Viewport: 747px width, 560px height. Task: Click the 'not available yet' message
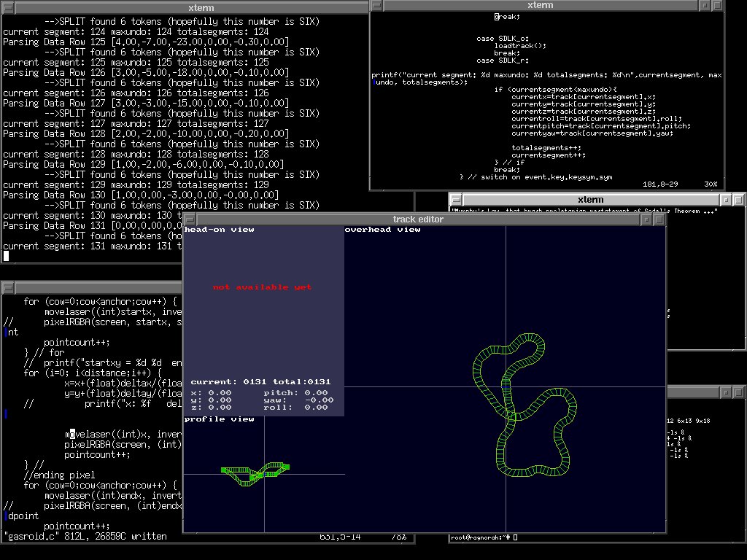click(x=262, y=287)
